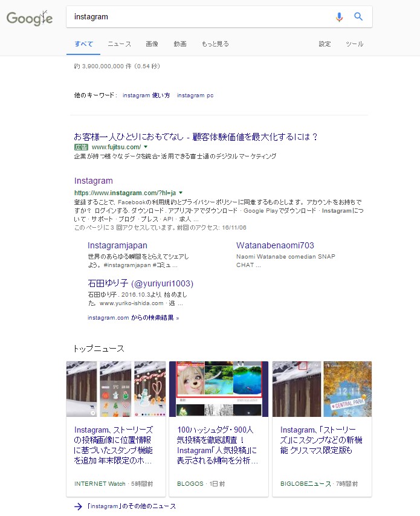Click the Fujitsu ad description about デジタルマーケティング
This screenshot has height=516, width=420.
175,156
